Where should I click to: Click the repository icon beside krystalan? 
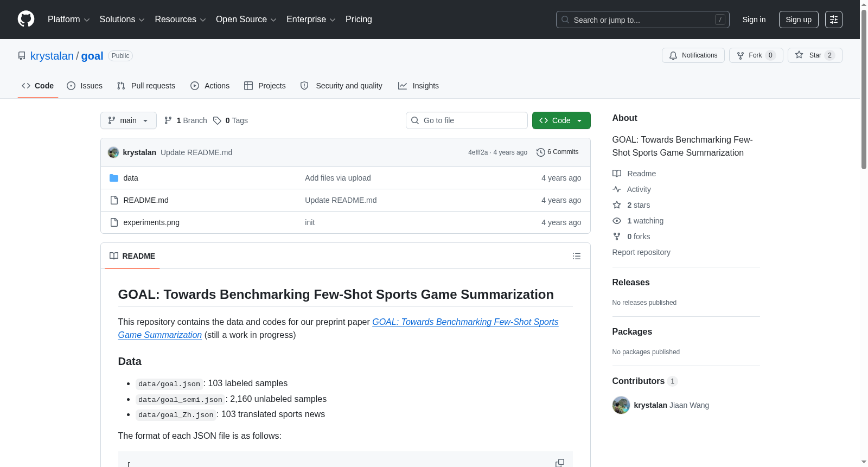point(22,56)
